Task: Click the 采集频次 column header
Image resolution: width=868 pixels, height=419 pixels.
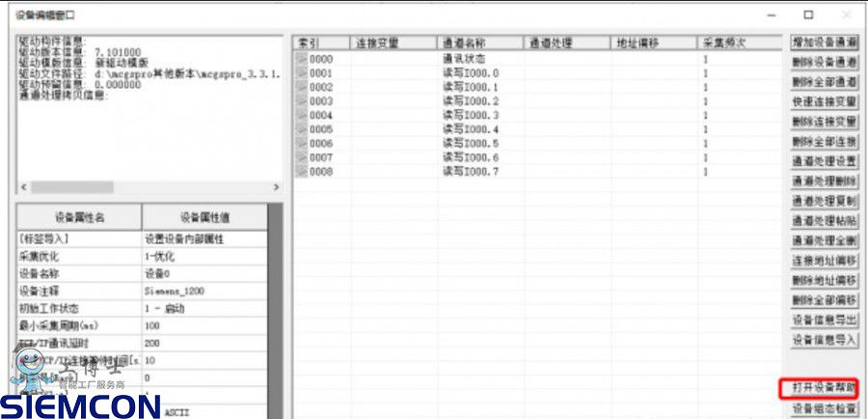Action: (x=739, y=43)
